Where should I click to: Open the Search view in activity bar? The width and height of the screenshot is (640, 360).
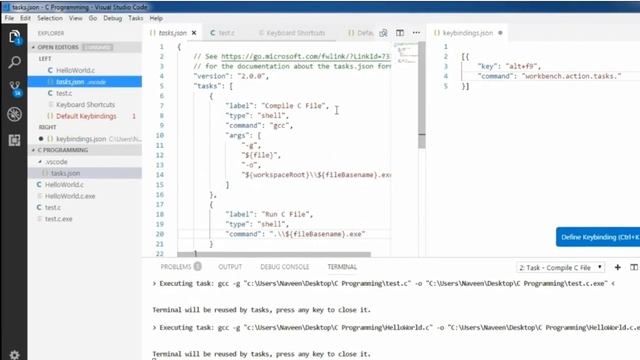pyautogui.click(x=14, y=62)
